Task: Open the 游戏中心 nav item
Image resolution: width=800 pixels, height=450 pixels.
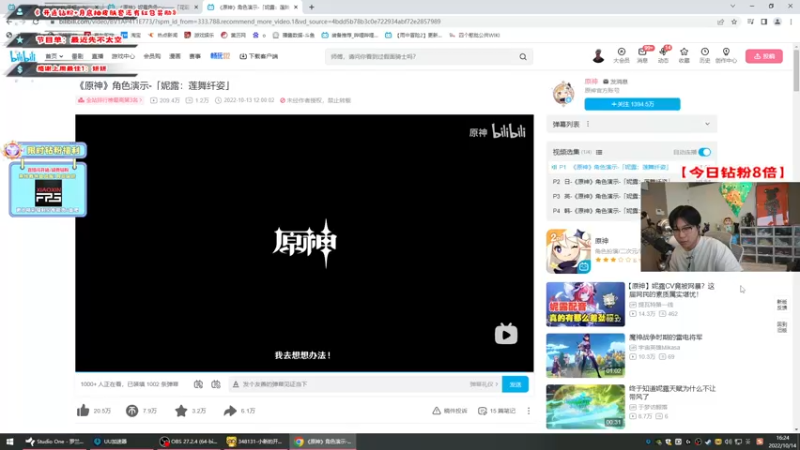Action: click(x=123, y=56)
